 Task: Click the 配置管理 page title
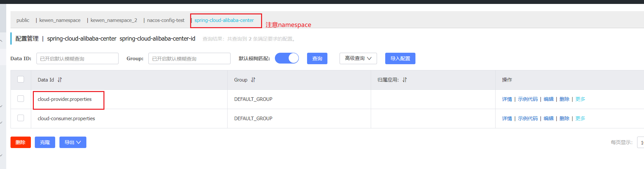[x=27, y=39]
